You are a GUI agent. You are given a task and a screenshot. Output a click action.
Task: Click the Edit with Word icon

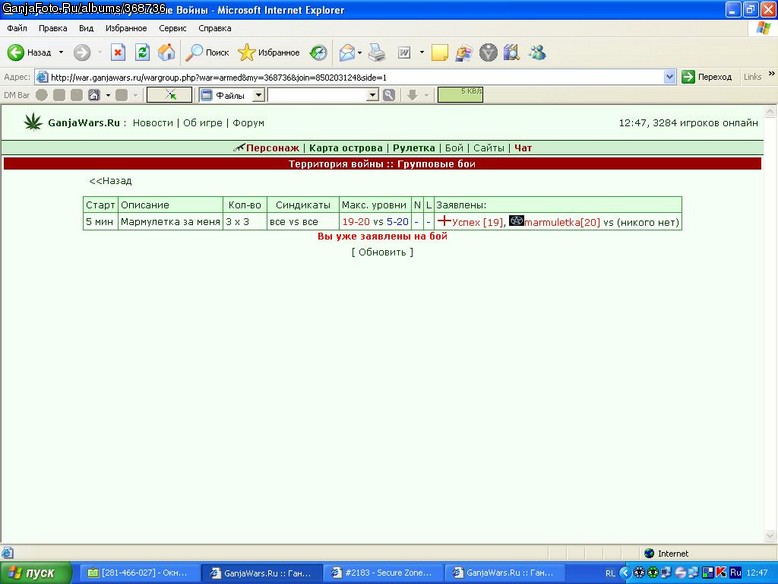click(x=404, y=52)
